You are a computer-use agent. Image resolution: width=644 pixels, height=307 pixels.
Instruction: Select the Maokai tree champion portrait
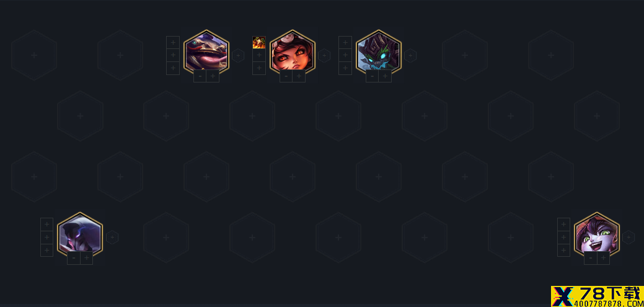(x=379, y=53)
